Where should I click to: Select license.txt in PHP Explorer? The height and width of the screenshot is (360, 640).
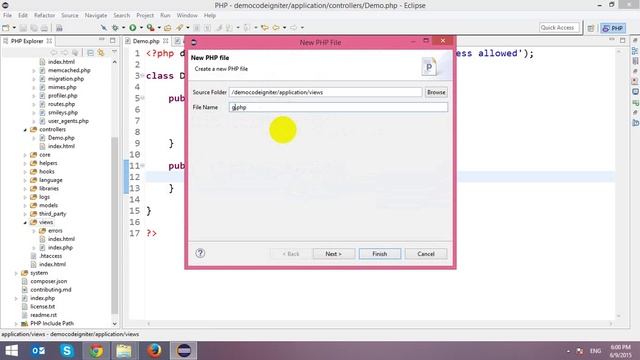pyautogui.click(x=42, y=307)
